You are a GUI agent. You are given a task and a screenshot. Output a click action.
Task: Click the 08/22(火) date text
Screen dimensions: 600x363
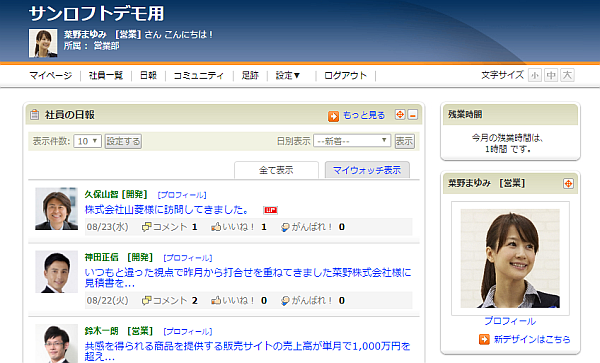click(108, 301)
